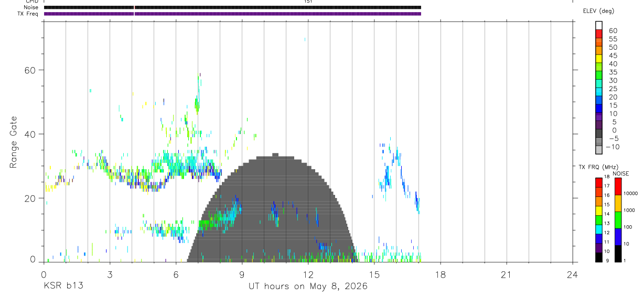
Task: Click the x-axis tick label "15"
Action: pyautogui.click(x=374, y=274)
